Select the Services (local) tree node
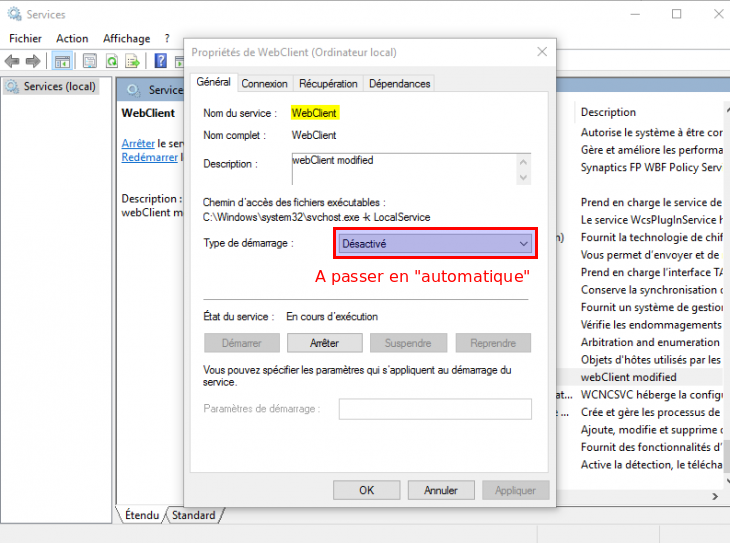The image size is (730, 543). (59, 87)
